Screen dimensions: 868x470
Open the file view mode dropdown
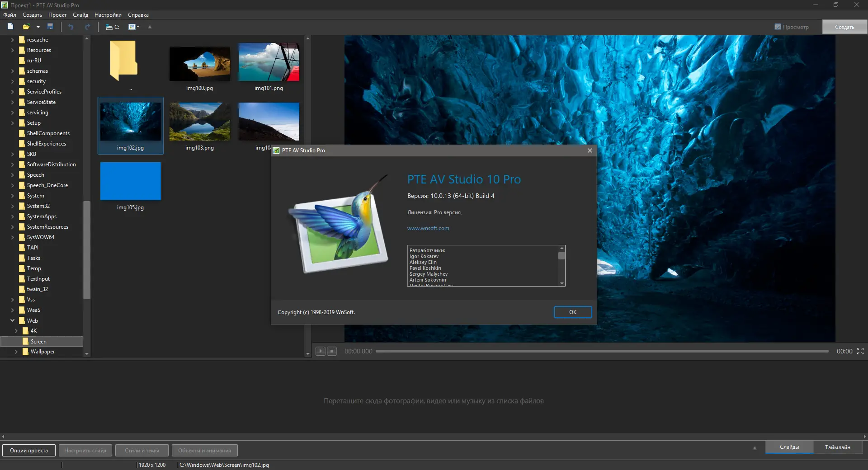pyautogui.click(x=134, y=27)
